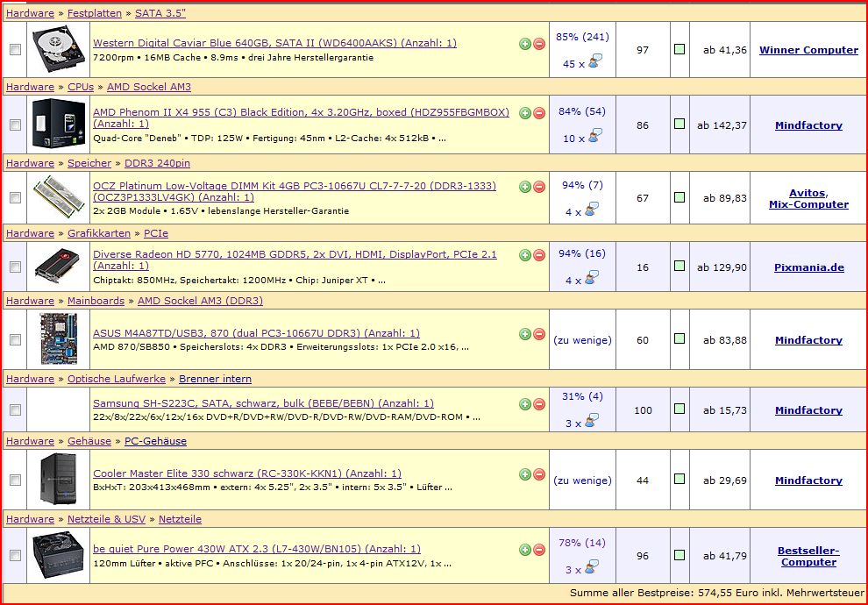Toggle green availability box beside price 142,37
The width and height of the screenshot is (868, 605).
pos(679,124)
